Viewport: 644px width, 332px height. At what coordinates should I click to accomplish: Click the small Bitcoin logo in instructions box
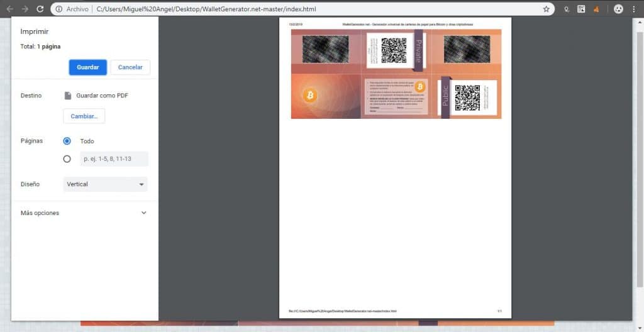coord(419,87)
